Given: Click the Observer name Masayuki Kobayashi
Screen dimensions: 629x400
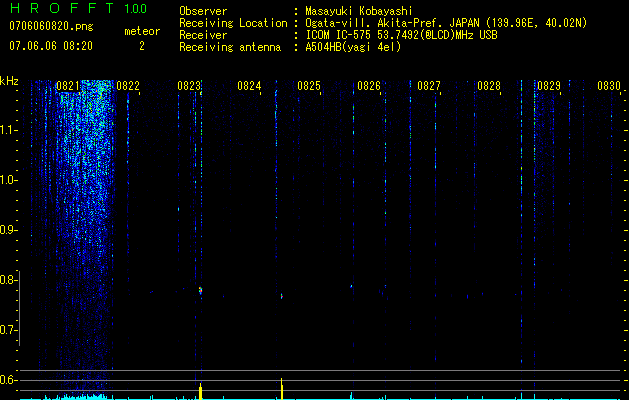Looking at the screenshot, I should click(x=359, y=11).
